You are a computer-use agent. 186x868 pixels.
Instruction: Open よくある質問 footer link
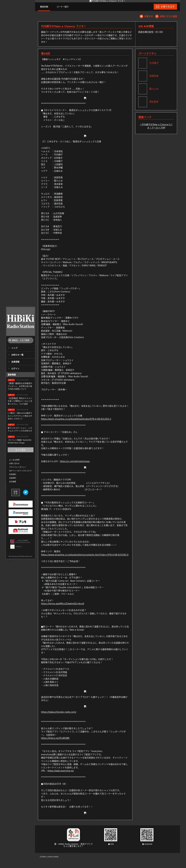(x=14, y=460)
